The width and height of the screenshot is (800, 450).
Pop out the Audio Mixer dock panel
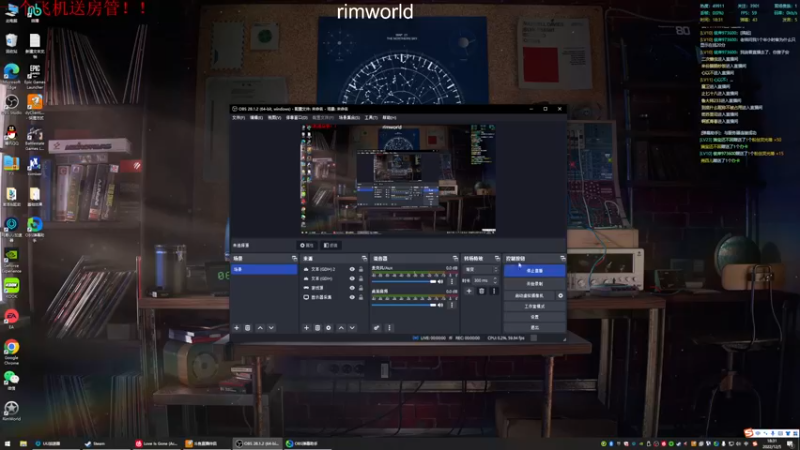point(455,258)
